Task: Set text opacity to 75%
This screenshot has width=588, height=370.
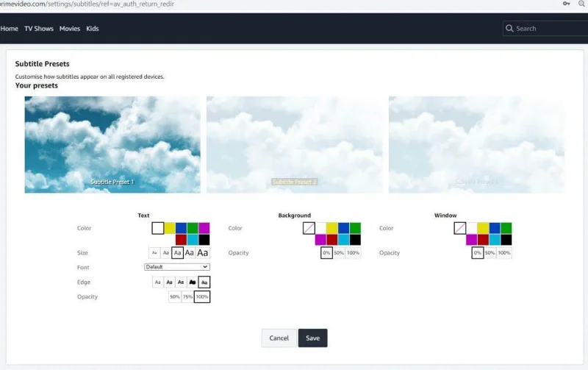Action: tap(187, 297)
